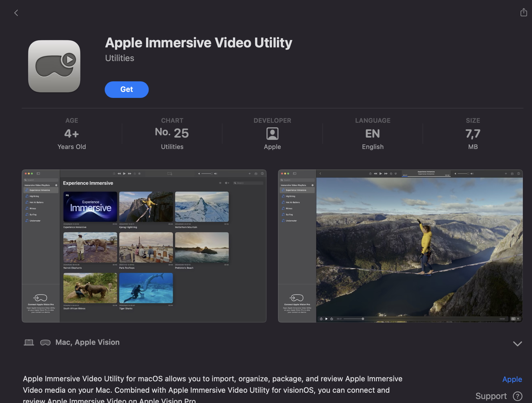The width and height of the screenshot is (532, 403).
Task: Expand the Mac, Apple Vision label
Action: pos(87,342)
